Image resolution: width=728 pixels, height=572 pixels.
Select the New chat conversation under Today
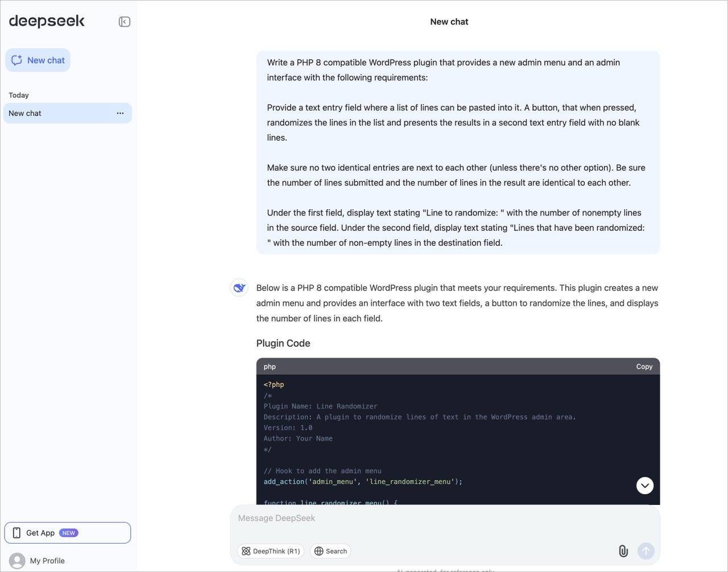pos(68,113)
